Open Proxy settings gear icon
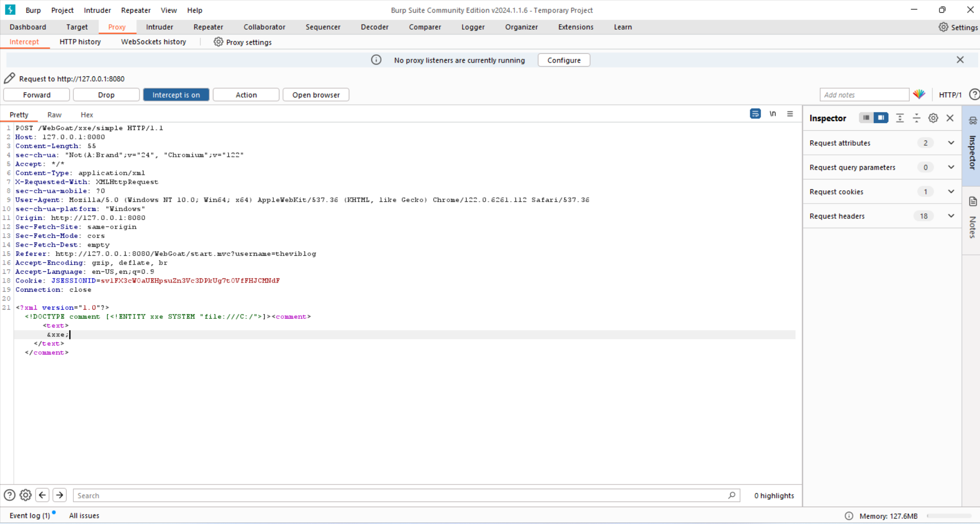 point(218,42)
